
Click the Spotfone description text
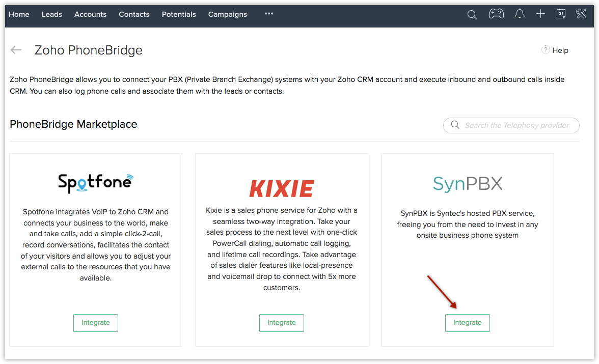pyautogui.click(x=96, y=245)
